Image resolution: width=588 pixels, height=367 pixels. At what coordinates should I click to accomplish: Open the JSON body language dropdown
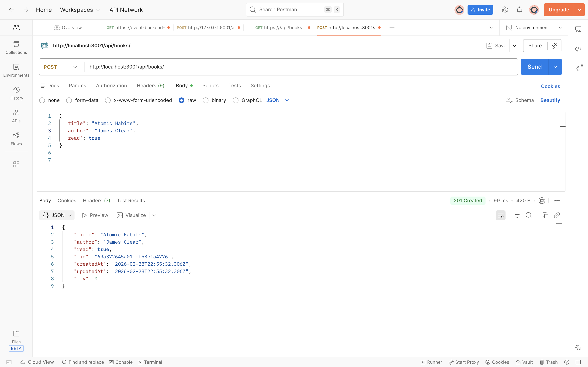coord(277,100)
